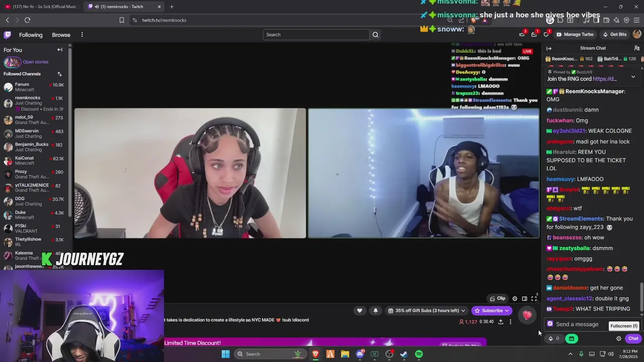Screen dimensions: 644x362
Task: Open Spotify from the taskbar
Action: coord(419,354)
